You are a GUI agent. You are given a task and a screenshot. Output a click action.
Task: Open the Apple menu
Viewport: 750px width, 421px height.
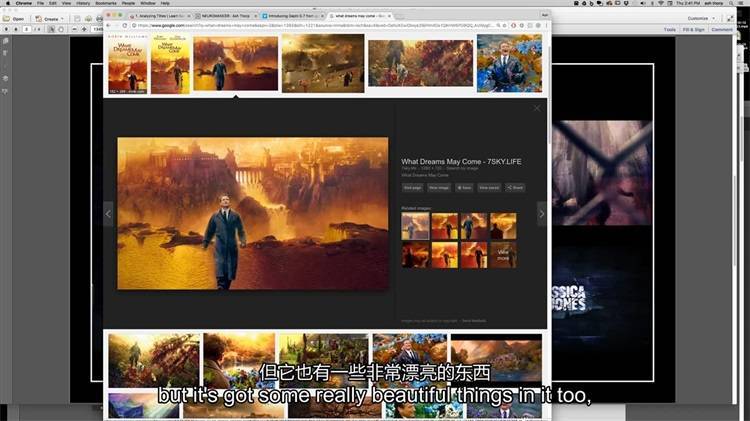8,3
